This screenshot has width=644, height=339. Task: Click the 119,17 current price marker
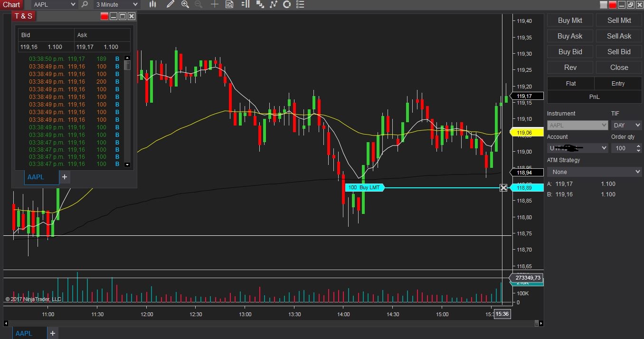pos(527,96)
